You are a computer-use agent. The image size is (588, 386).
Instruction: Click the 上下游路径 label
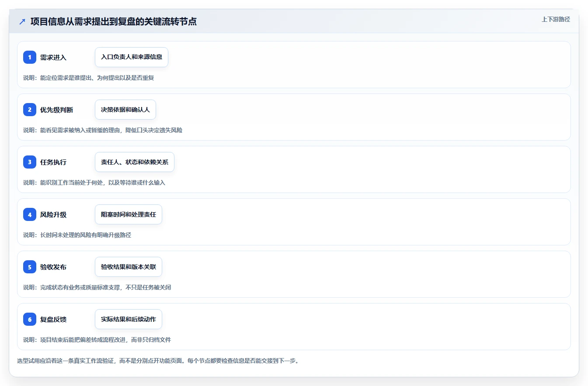[x=556, y=19]
